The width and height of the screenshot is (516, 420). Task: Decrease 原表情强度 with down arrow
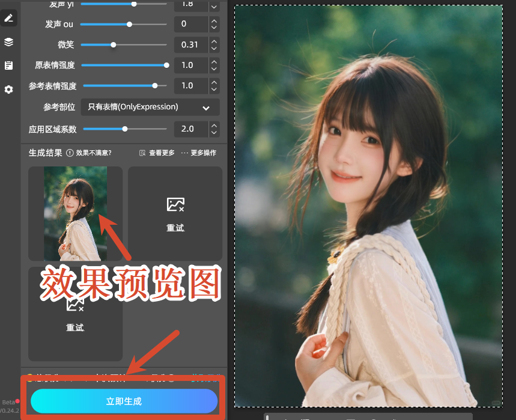pos(214,68)
